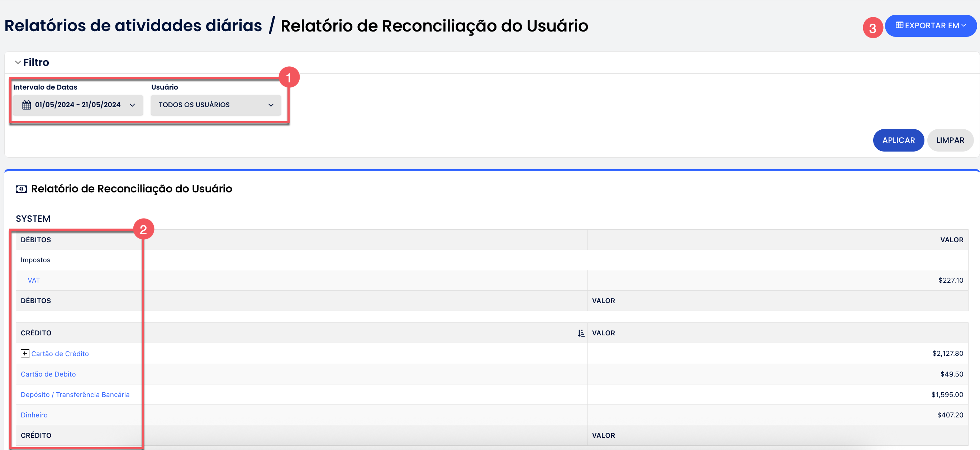980x450 pixels.
Task: Click the first DÉBITOS column header
Action: pyautogui.click(x=36, y=240)
